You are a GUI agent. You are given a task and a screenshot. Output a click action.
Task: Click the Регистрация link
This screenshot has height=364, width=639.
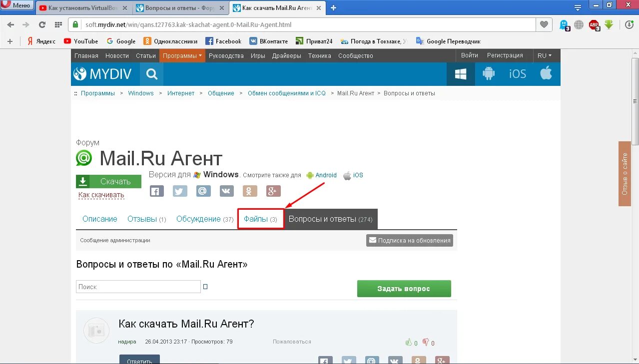tap(505, 55)
